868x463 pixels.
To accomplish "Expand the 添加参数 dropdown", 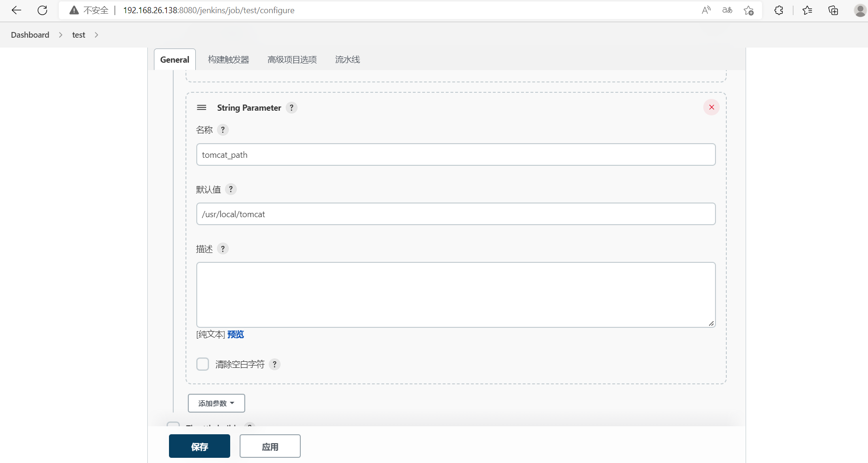I will coord(217,403).
